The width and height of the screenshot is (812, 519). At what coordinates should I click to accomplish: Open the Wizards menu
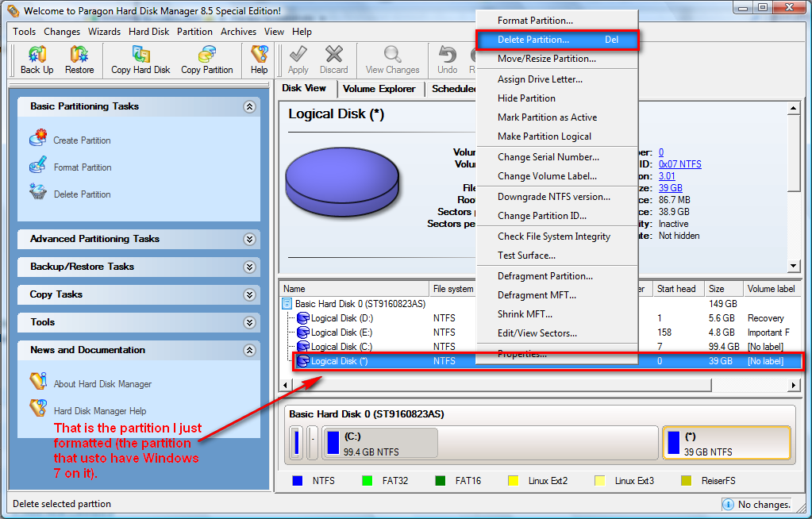point(105,32)
